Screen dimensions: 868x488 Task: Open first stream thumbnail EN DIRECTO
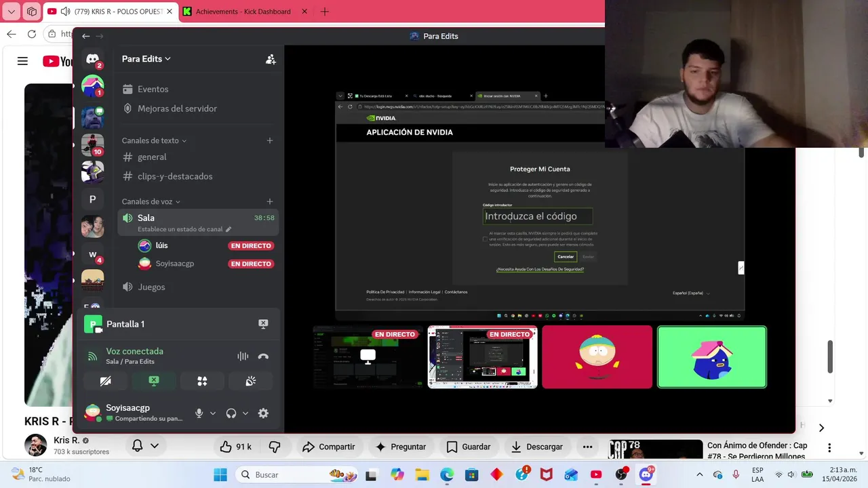pos(368,357)
